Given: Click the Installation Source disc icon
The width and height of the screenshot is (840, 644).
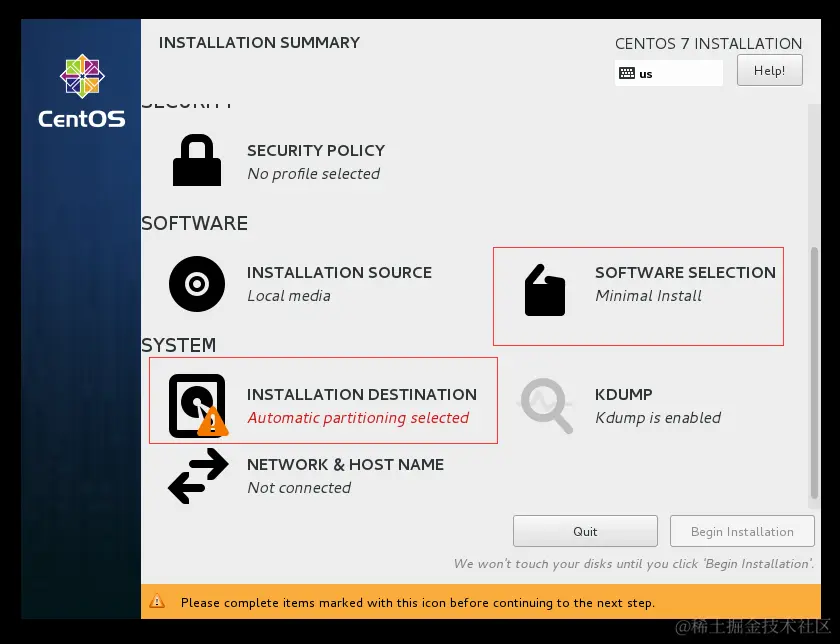Looking at the screenshot, I should (x=197, y=284).
